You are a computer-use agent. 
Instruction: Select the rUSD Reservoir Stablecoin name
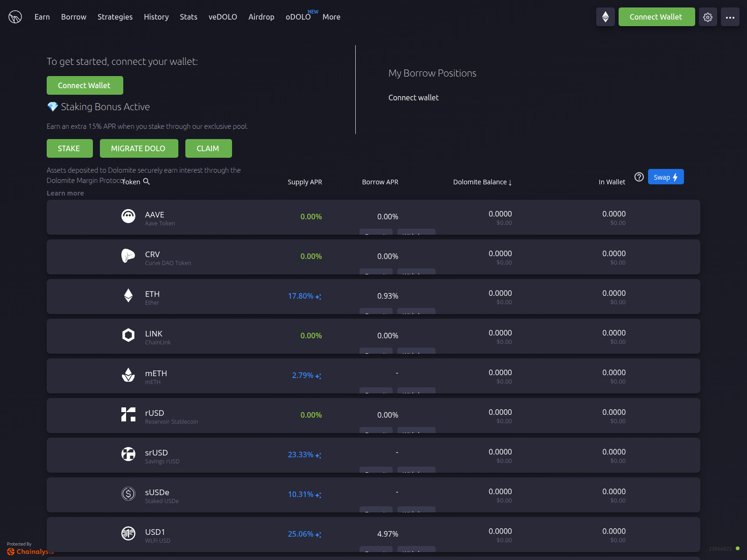coord(171,416)
